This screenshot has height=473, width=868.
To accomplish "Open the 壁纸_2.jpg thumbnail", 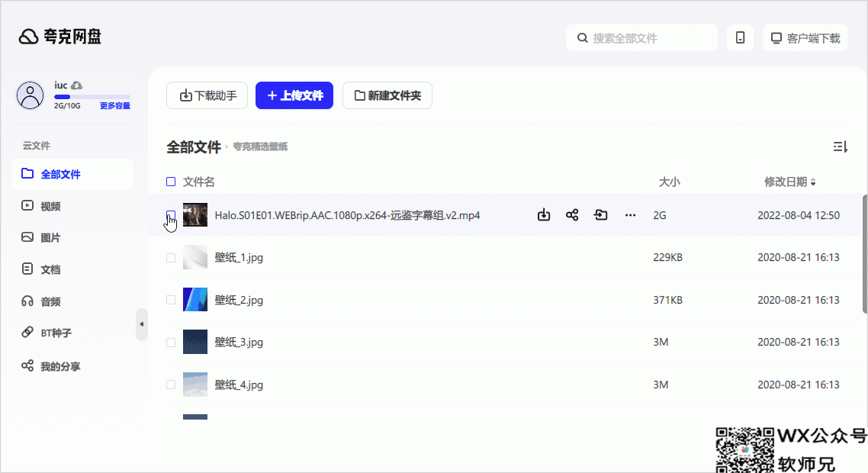I will (x=194, y=300).
